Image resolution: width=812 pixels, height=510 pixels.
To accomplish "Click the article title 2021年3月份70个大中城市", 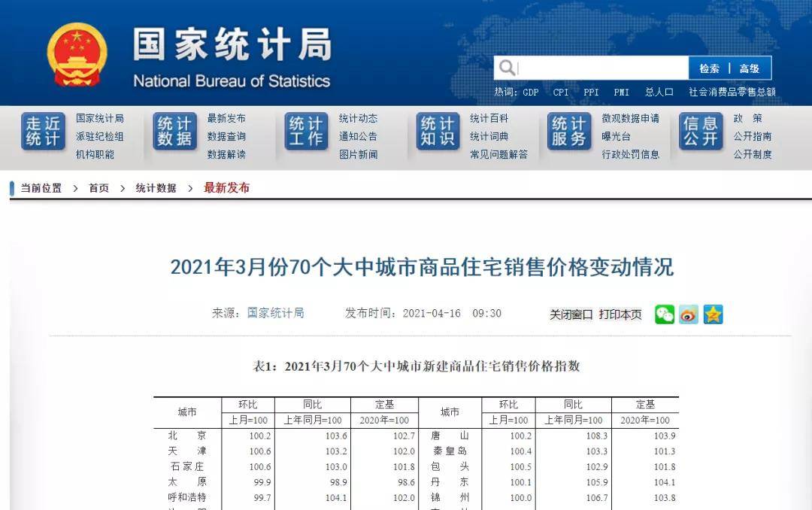I will pyautogui.click(x=422, y=268).
